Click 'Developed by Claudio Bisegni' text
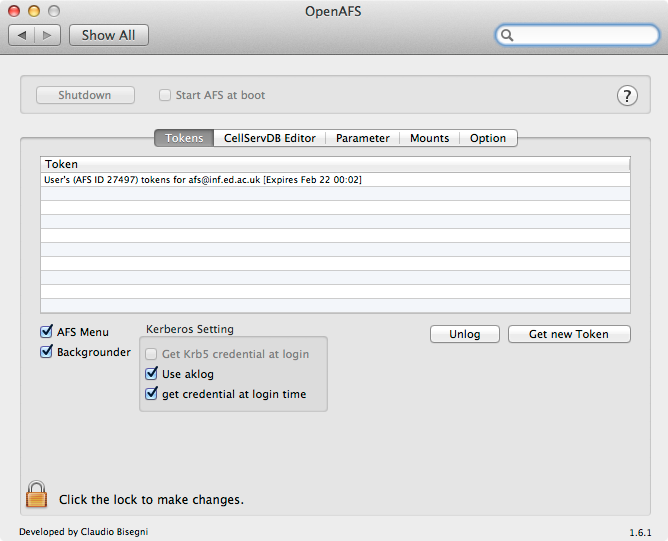The width and height of the screenshot is (668, 541). tap(84, 532)
